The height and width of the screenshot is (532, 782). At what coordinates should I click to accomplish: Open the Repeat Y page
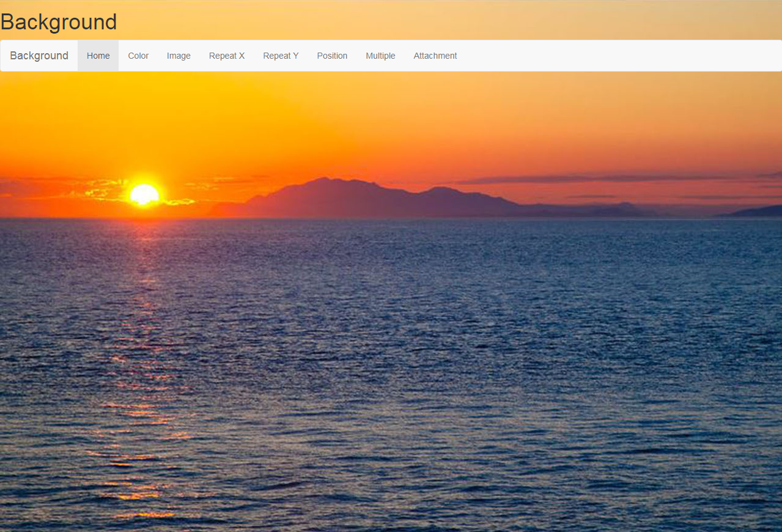[x=281, y=56]
